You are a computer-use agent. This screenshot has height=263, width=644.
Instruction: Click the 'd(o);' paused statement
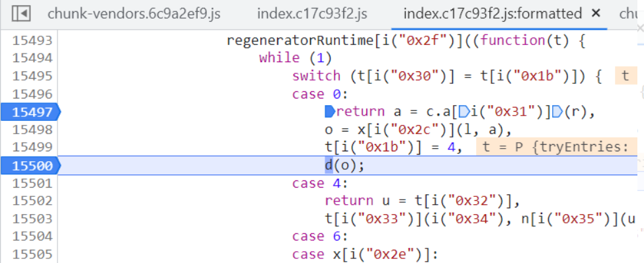coord(344,166)
